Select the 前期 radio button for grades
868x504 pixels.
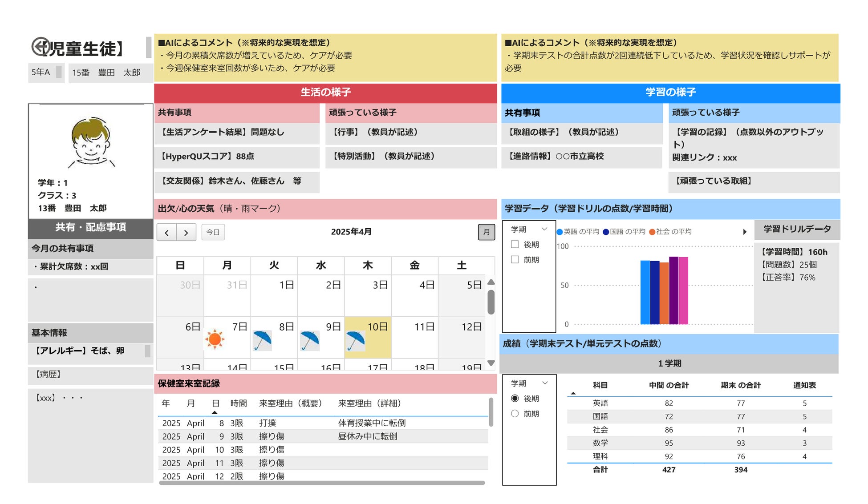tap(515, 413)
